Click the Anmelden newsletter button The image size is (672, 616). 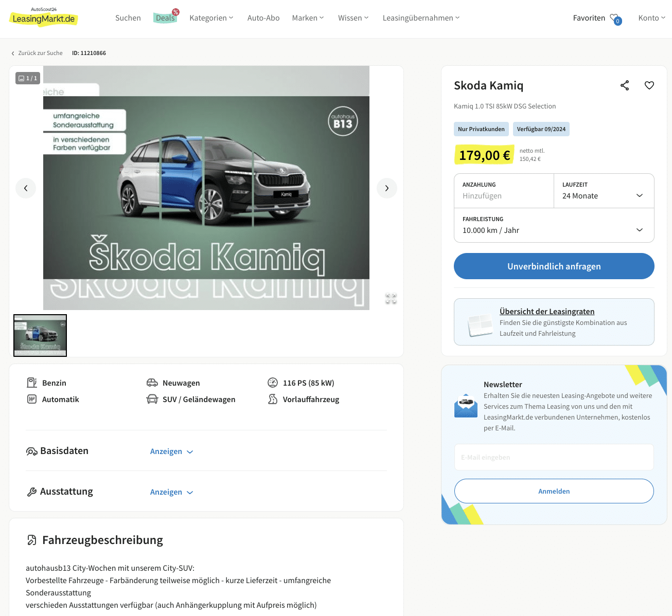(x=554, y=491)
